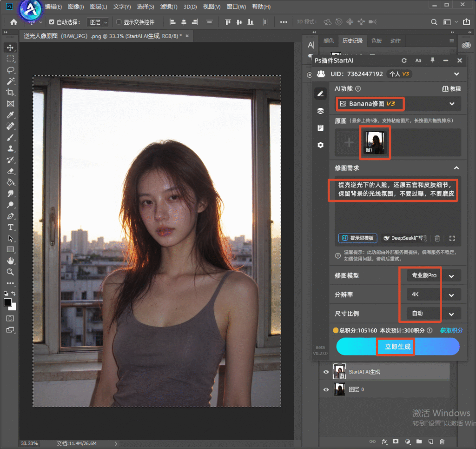Select the Crop tool

(x=10, y=92)
